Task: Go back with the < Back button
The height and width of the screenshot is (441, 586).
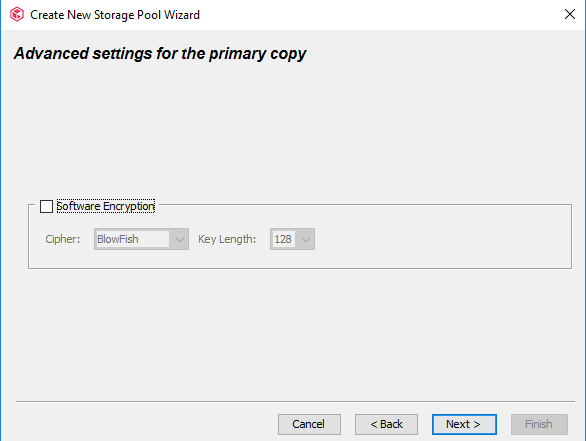Action: 386,424
